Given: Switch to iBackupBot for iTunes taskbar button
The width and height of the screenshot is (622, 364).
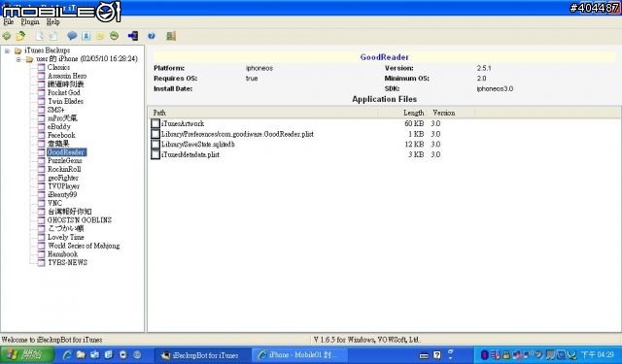Looking at the screenshot, I should (x=202, y=355).
